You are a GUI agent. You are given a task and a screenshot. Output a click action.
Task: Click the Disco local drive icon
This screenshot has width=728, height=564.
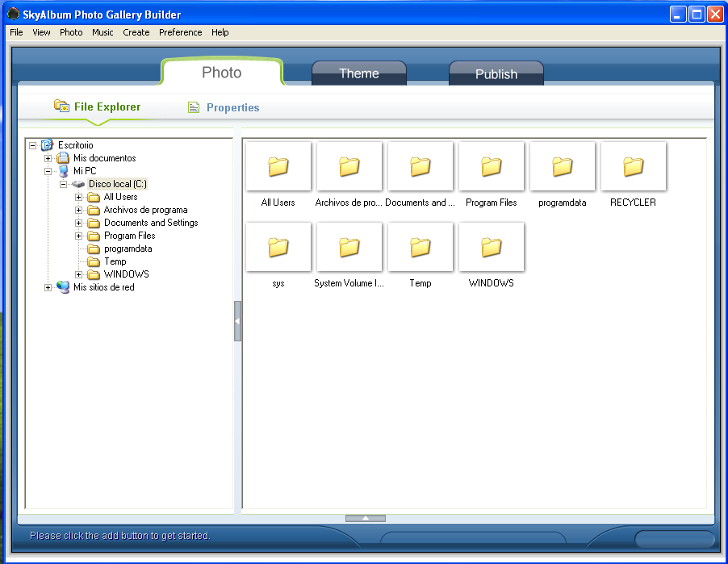[x=78, y=184]
